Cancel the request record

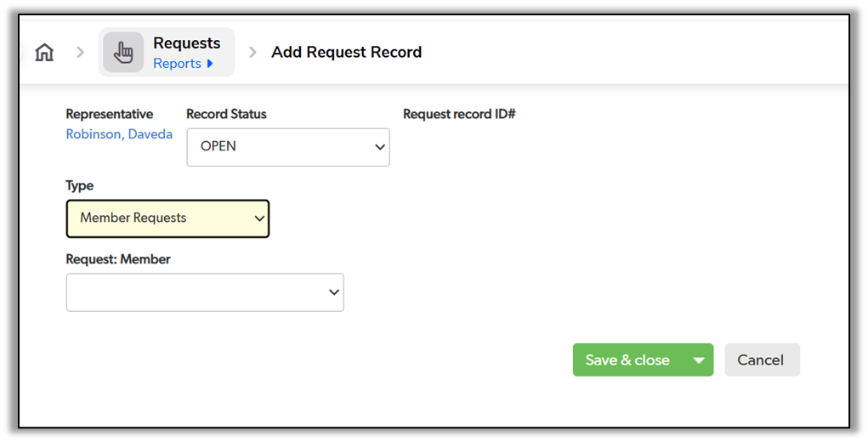[x=761, y=360]
